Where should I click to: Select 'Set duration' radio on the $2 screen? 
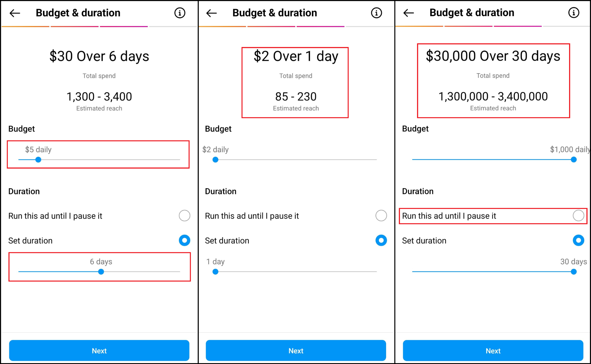click(381, 240)
